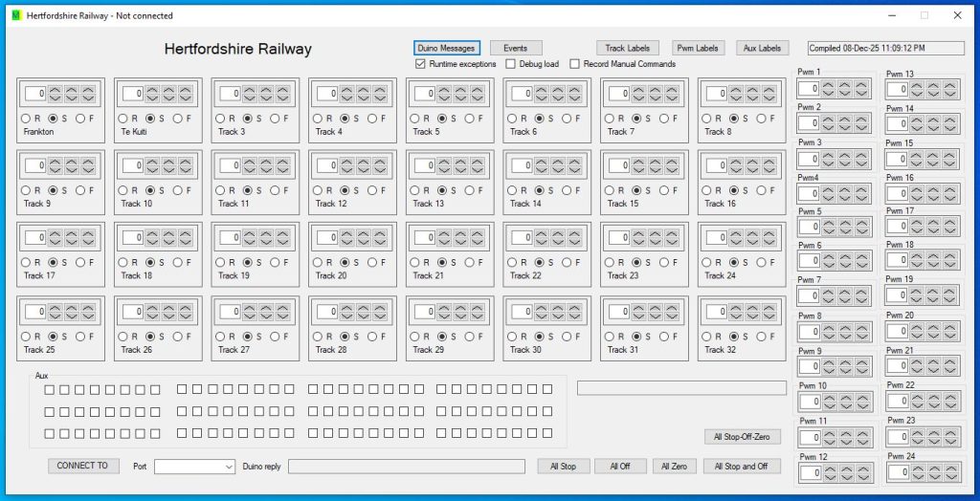Click the rightmost up arrow for Pwm 1

pyautogui.click(x=861, y=85)
